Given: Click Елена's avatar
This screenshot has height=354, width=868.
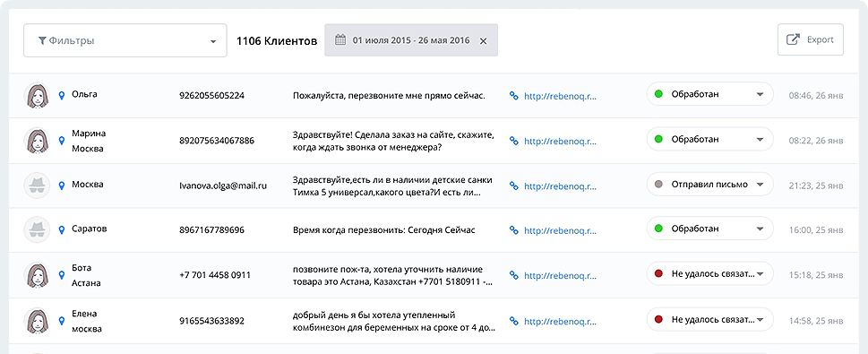Looking at the screenshot, I should (x=37, y=321).
